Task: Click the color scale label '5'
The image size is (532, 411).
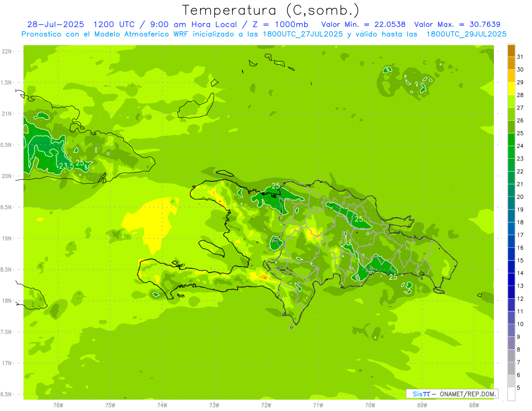Action: pos(519,388)
